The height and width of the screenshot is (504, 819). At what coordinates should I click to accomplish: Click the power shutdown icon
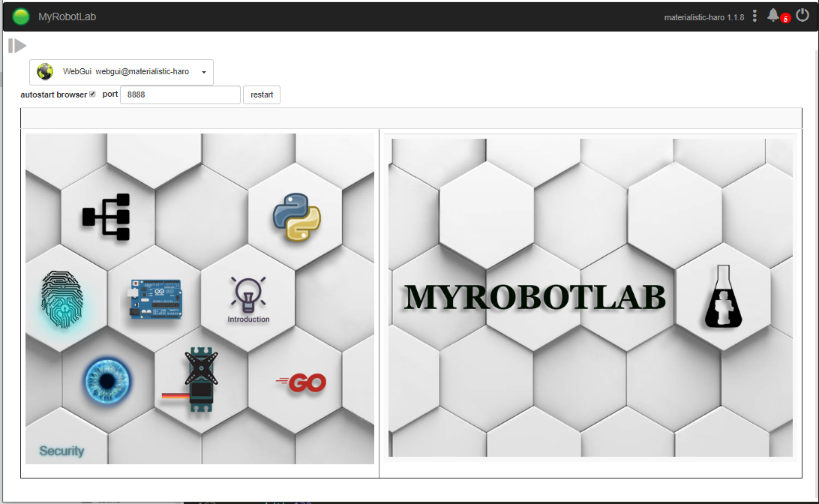(802, 16)
